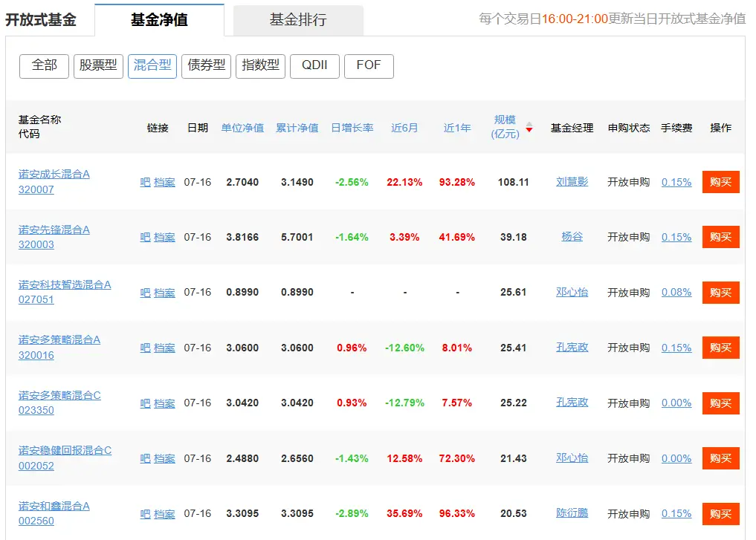Buy 诺安稳健回报混合C with 购买 button
The image size is (756, 540).
(721, 458)
